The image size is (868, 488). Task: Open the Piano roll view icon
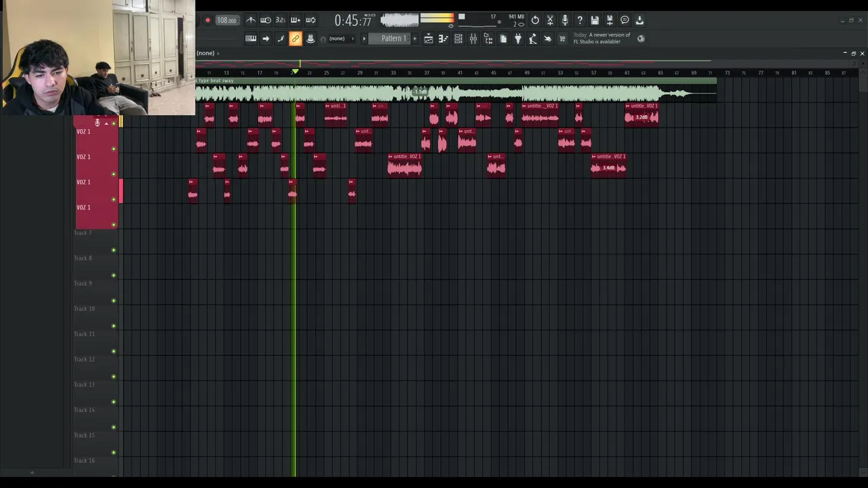(443, 39)
